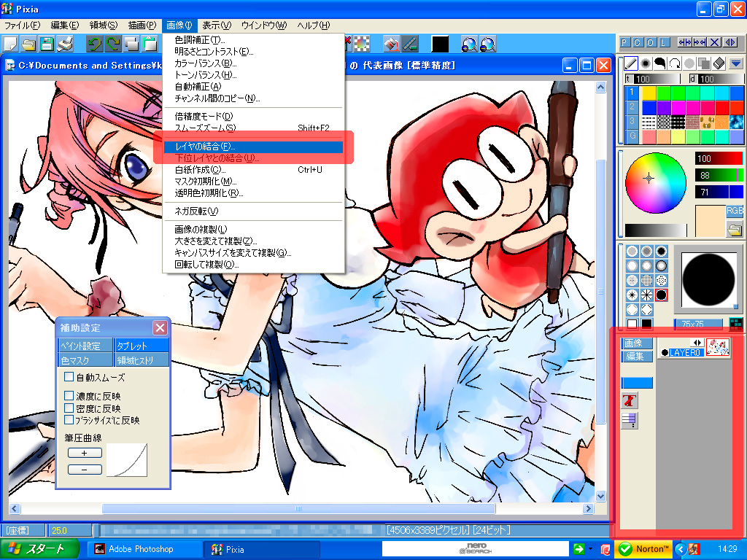Enable the ブラシサイズに反映 checkbox
747x560 pixels.
point(69,420)
